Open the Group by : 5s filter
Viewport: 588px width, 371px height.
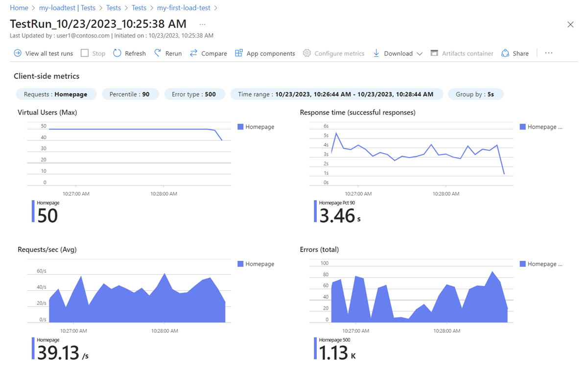(475, 94)
